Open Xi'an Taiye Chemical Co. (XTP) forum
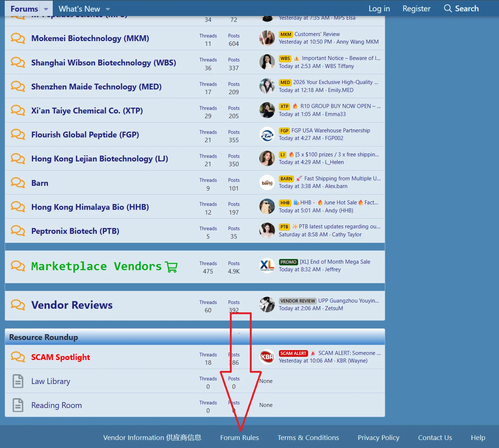Viewport: 499px width, 448px height. (87, 111)
